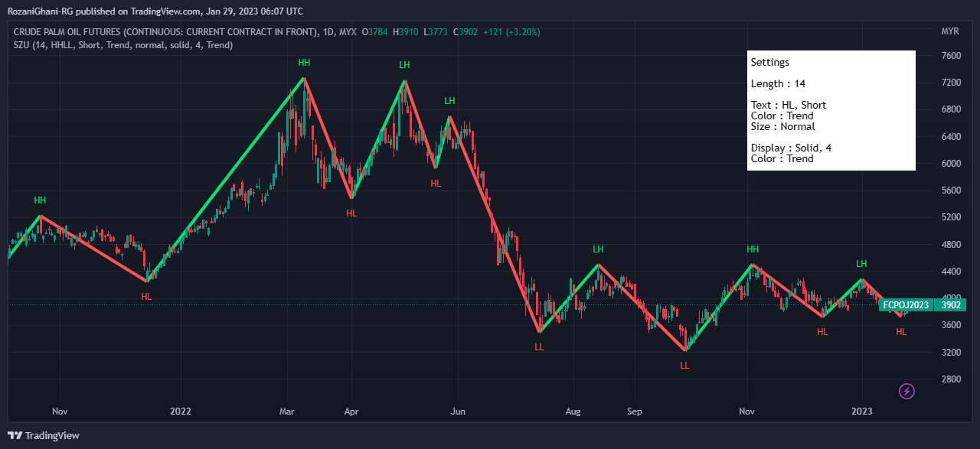This screenshot has height=449, width=980.
Task: Click the Jun time axis label
Action: click(457, 411)
